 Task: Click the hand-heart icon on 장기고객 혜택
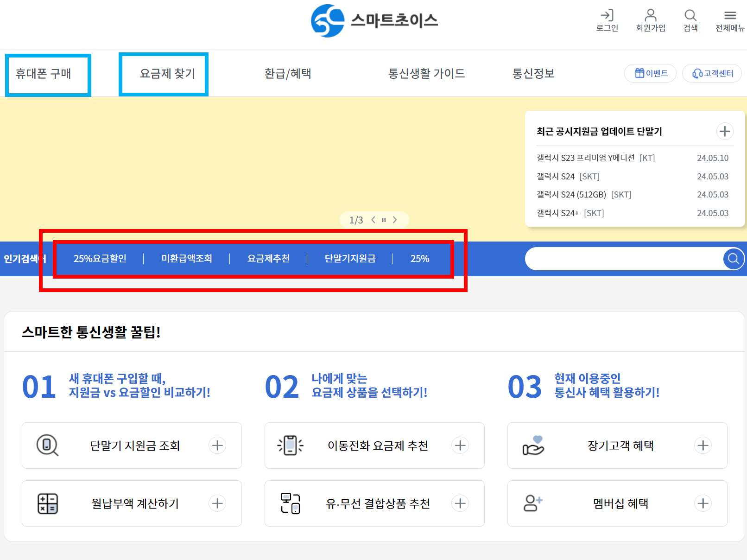(533, 445)
